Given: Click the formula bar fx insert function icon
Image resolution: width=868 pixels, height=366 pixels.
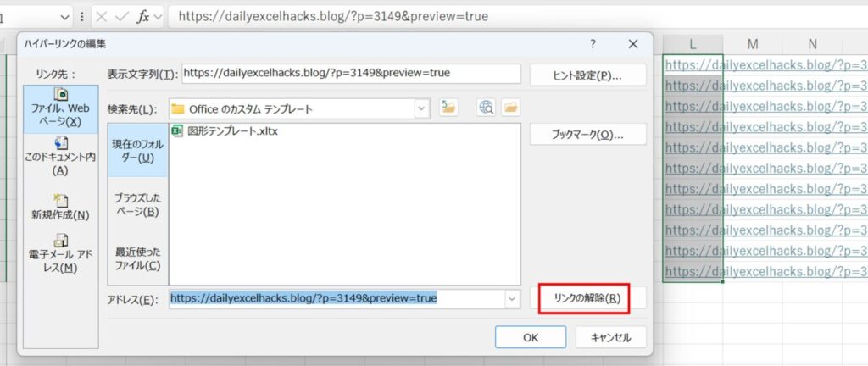Looking at the screenshot, I should click(143, 16).
